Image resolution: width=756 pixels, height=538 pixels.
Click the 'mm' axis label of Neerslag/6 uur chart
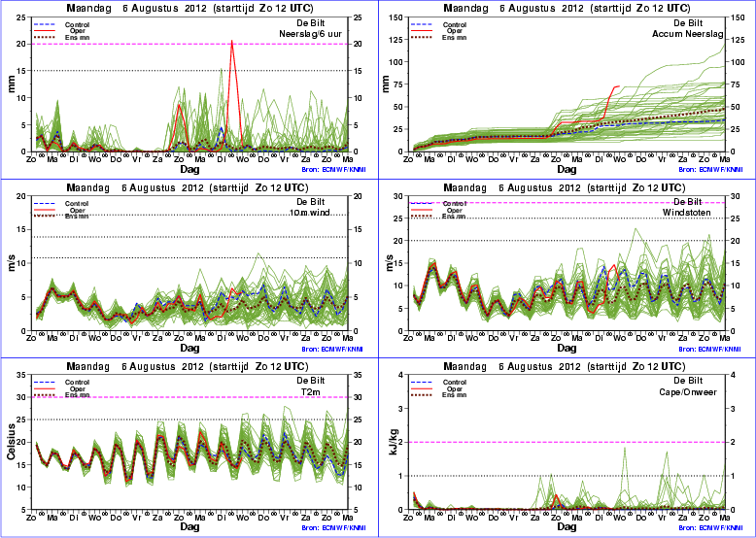click(12, 84)
